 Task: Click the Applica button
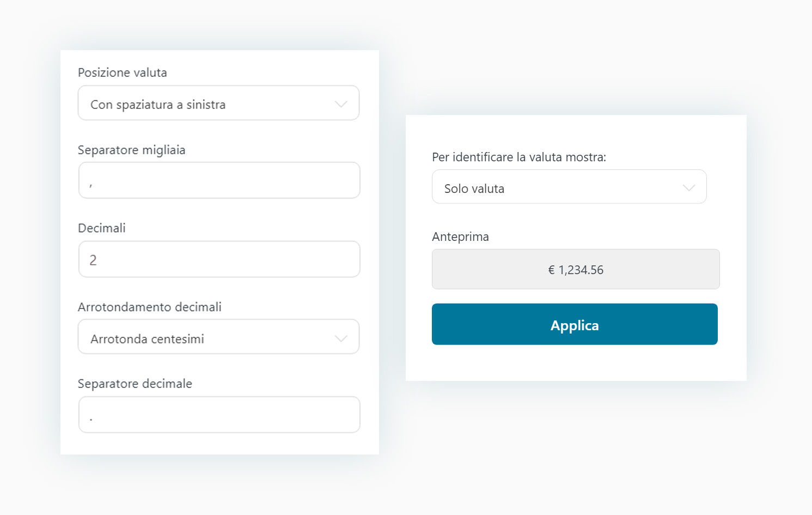[x=575, y=324]
